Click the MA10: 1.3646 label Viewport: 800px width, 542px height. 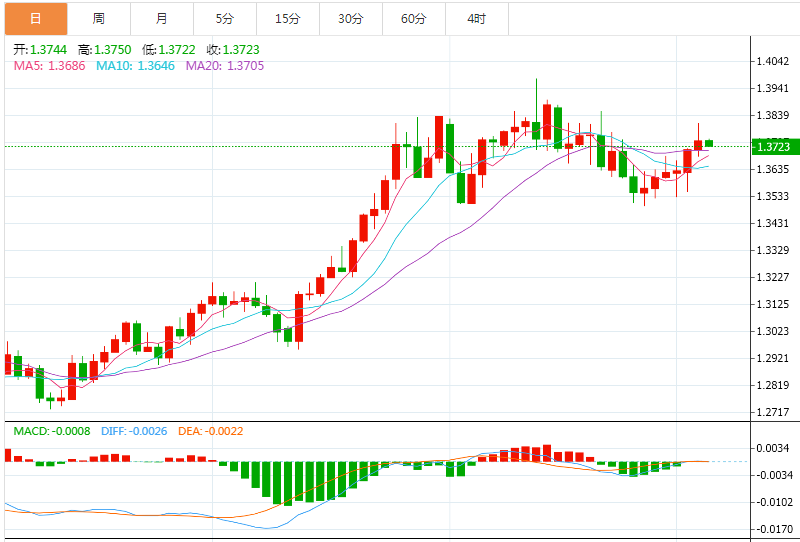(136, 66)
